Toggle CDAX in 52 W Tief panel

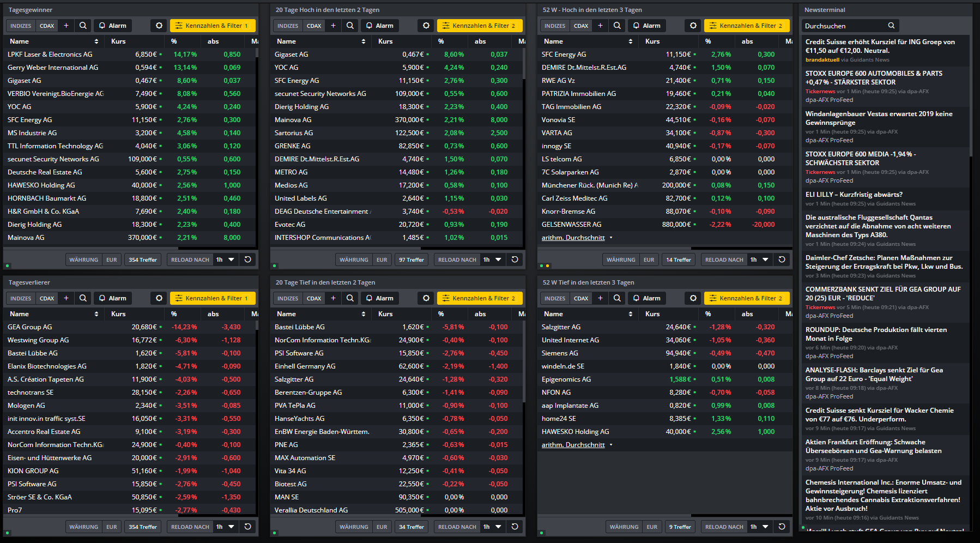coord(581,298)
